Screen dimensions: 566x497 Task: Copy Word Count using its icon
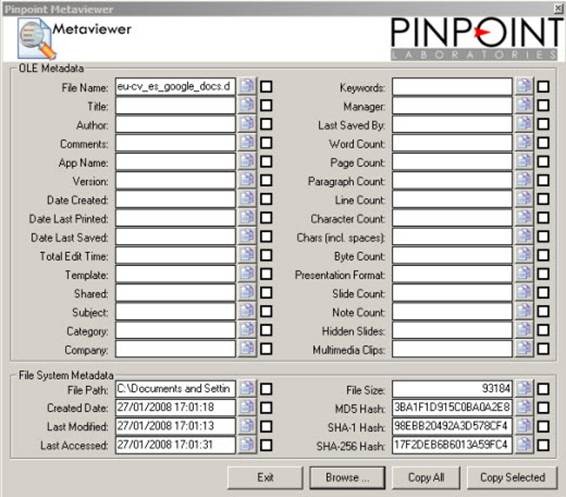click(x=524, y=143)
